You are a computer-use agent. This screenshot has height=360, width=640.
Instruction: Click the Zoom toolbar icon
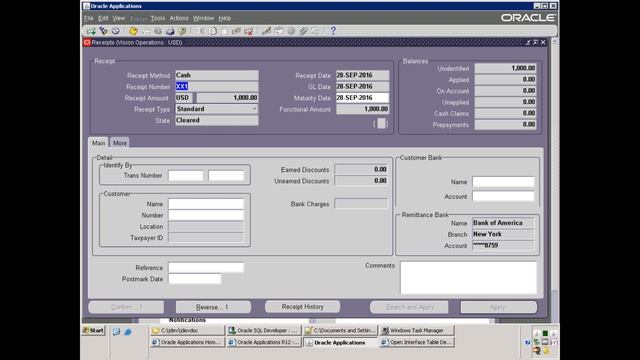pos(279,31)
